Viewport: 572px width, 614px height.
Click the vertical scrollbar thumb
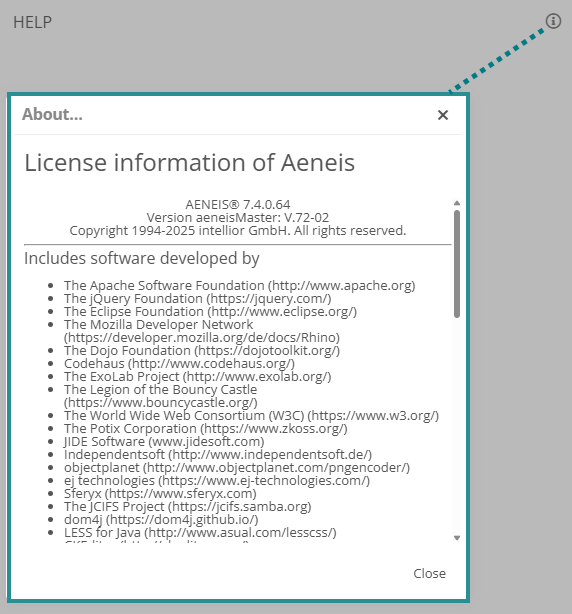(x=457, y=264)
